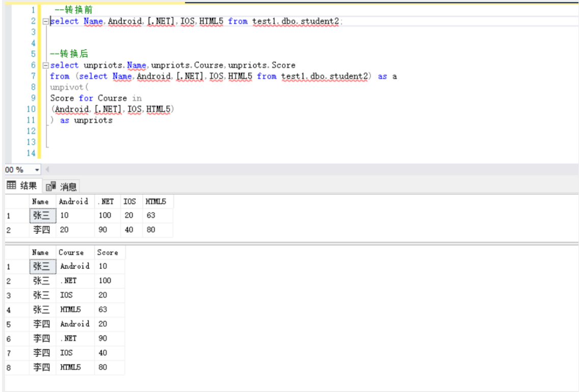This screenshot has height=392, width=579.
Task: Click row header 8 in unpivot results grid
Action: pyautogui.click(x=8, y=367)
